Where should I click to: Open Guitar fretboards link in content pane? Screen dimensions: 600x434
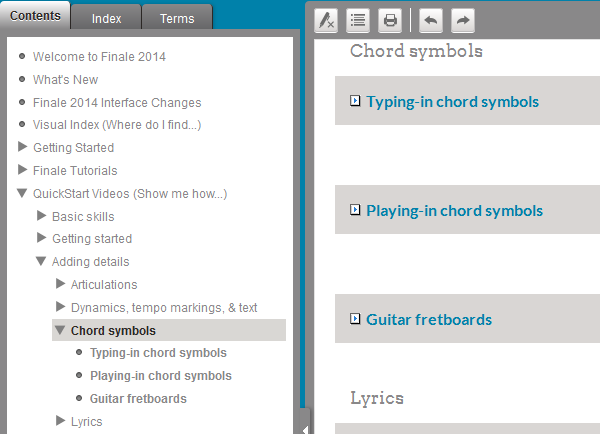point(429,320)
